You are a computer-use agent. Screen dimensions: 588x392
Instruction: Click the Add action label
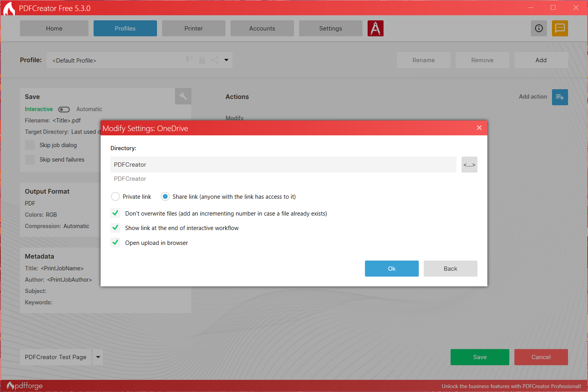coord(533,97)
